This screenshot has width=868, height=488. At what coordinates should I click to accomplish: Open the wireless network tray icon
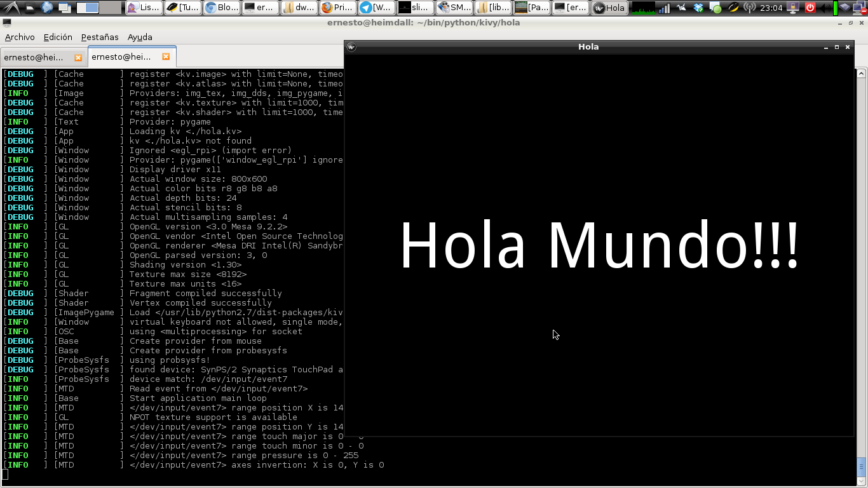750,8
